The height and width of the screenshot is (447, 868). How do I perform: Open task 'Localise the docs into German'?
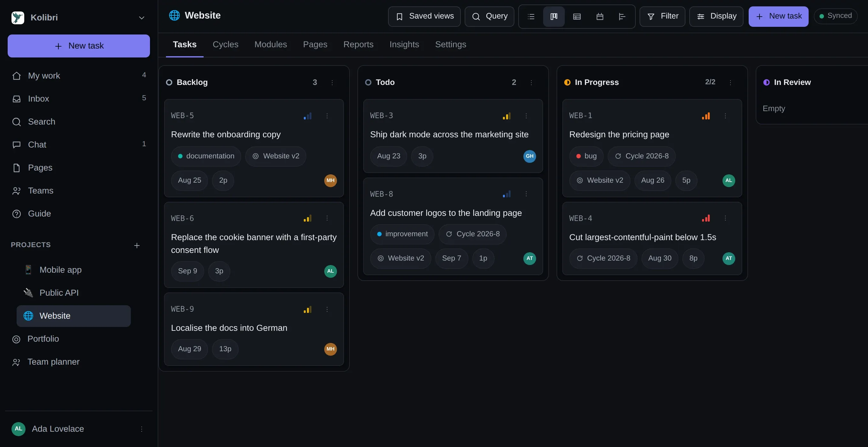click(229, 328)
